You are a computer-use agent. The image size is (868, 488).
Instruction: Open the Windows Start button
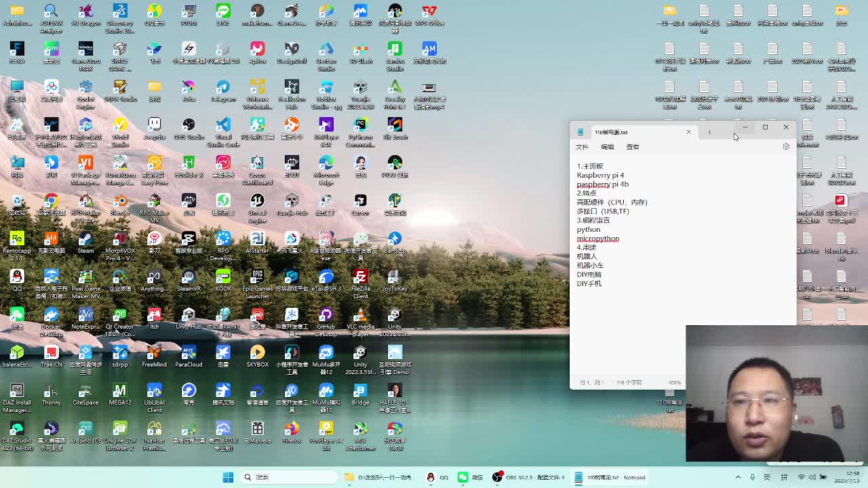click(x=228, y=477)
